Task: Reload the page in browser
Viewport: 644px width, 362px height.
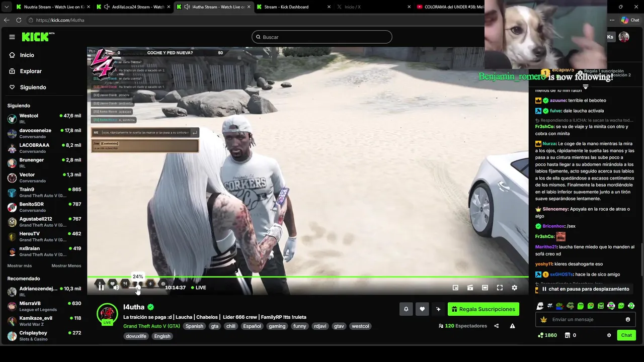Action: [19, 20]
